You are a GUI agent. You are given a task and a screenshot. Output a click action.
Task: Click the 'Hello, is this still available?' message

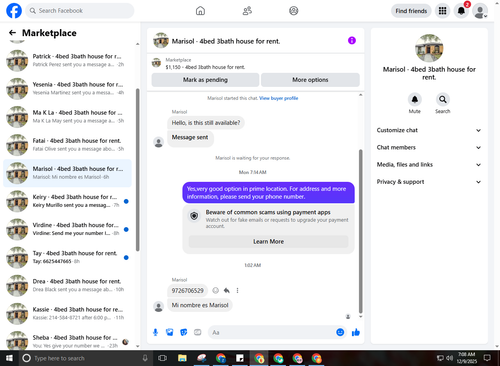[x=206, y=123]
